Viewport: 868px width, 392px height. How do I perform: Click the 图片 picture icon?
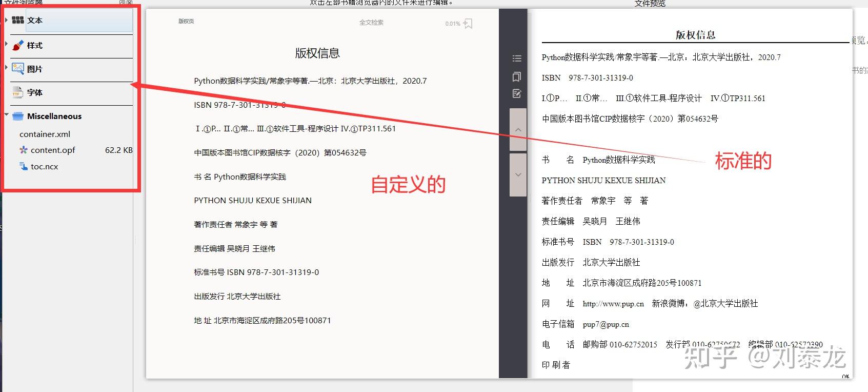click(18, 68)
